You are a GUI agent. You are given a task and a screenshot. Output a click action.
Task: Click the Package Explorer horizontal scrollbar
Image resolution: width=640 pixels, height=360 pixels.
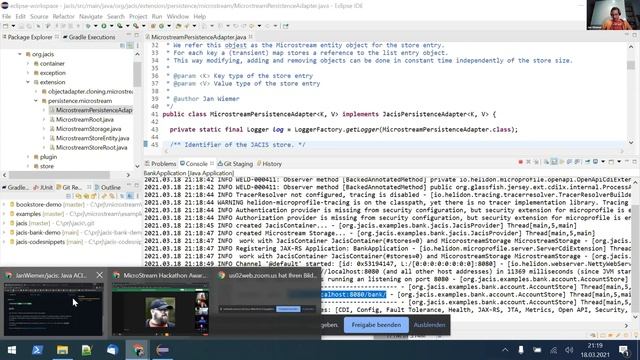(x=59, y=175)
